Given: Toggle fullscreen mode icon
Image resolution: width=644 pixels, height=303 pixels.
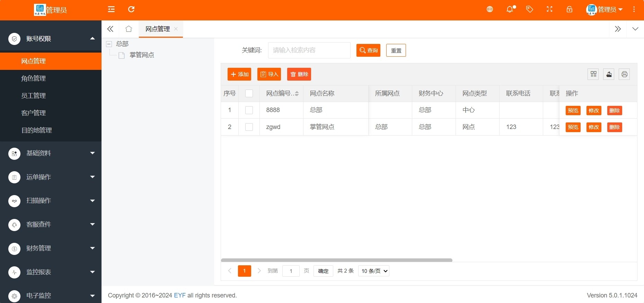Looking at the screenshot, I should [549, 9].
